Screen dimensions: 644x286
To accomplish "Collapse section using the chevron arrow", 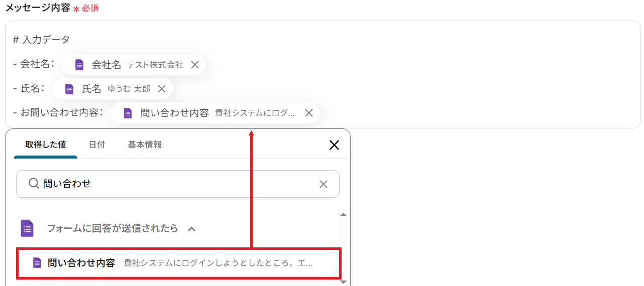I will (191, 229).
